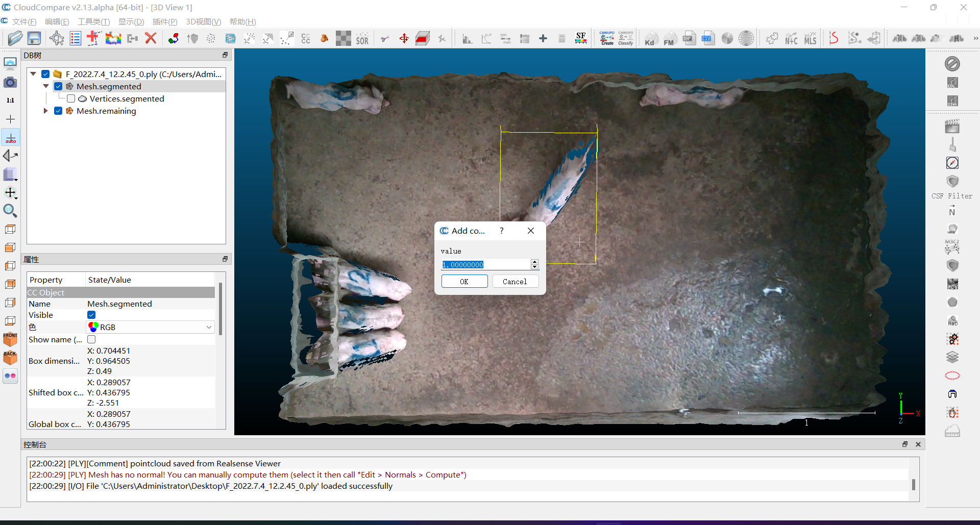Increase value with spinbox up arrow
This screenshot has height=525, width=980.
[534, 262]
